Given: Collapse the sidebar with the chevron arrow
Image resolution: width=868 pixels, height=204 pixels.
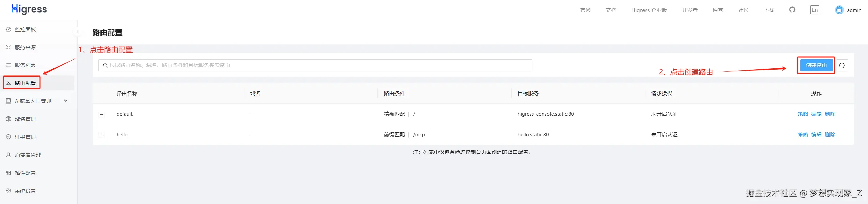Looking at the screenshot, I should (x=78, y=32).
